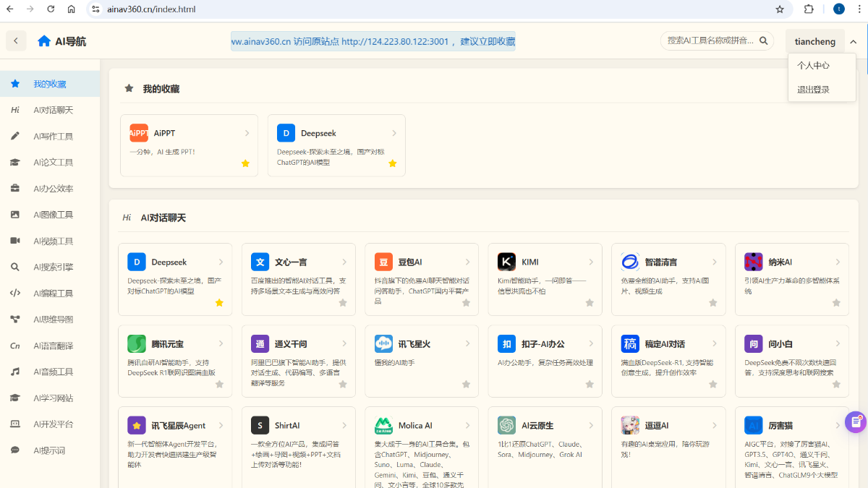Open AI论文工具 sidebar category
868x488 pixels.
click(50, 162)
